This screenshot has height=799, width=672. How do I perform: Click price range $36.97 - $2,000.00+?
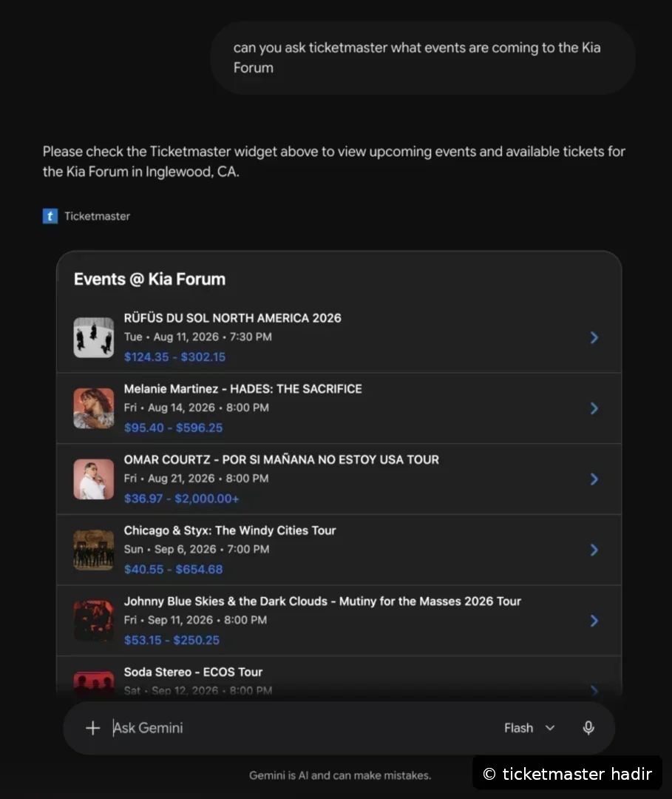click(181, 499)
